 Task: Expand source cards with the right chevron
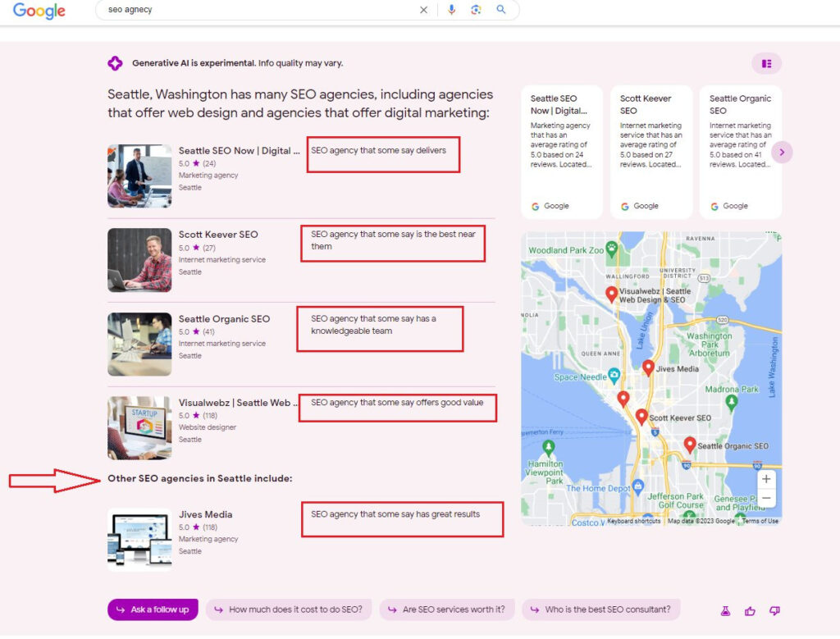[782, 152]
